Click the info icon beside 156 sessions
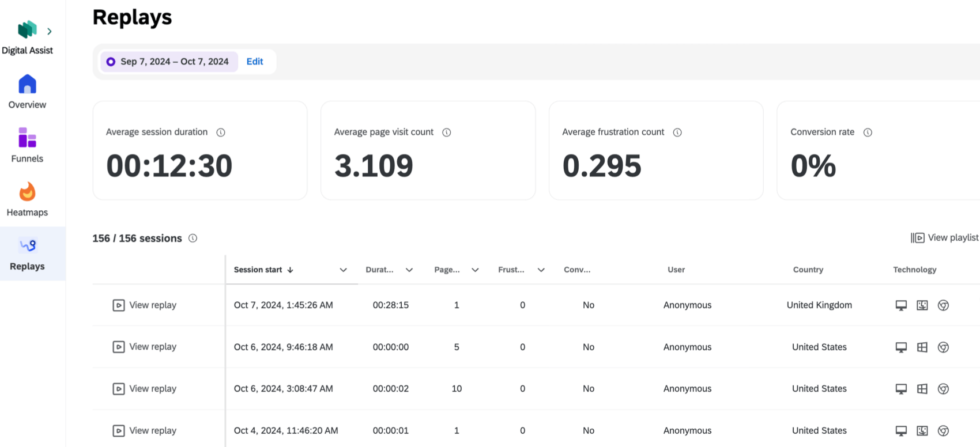Image resolution: width=980 pixels, height=447 pixels. (193, 238)
